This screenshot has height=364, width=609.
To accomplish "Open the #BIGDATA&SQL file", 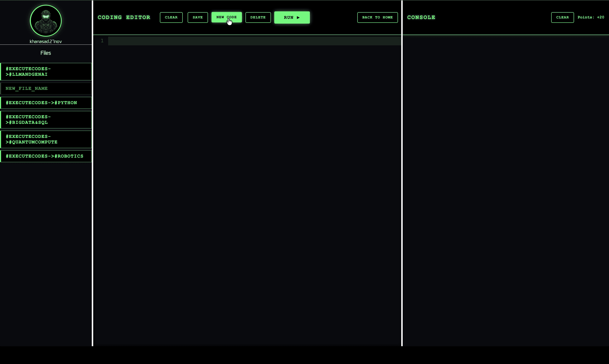I will 46,120.
